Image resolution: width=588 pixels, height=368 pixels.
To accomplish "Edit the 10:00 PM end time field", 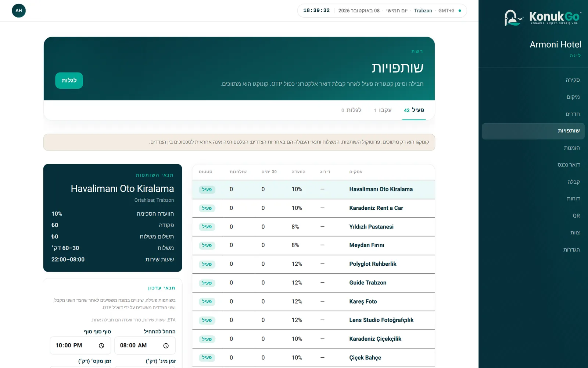I will point(80,346).
